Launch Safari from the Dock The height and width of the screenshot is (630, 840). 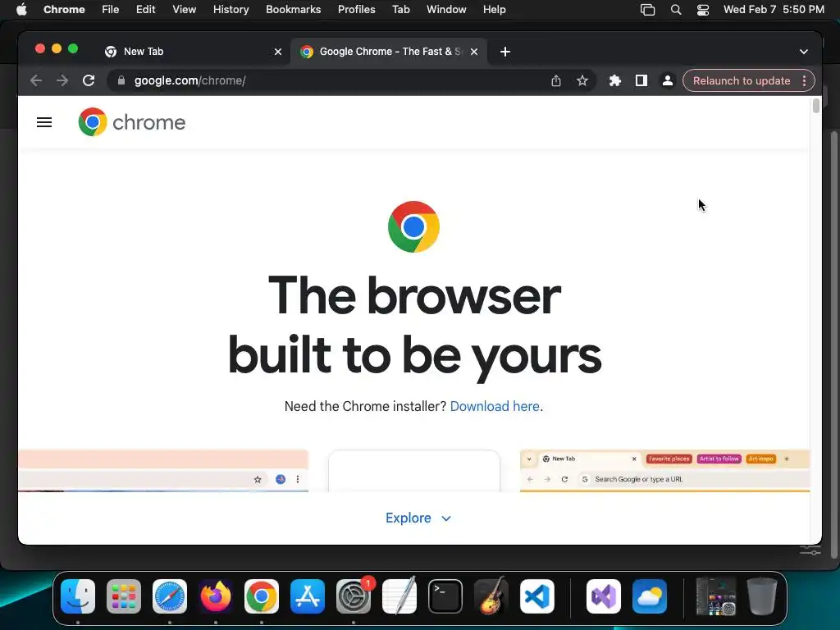[x=170, y=596]
